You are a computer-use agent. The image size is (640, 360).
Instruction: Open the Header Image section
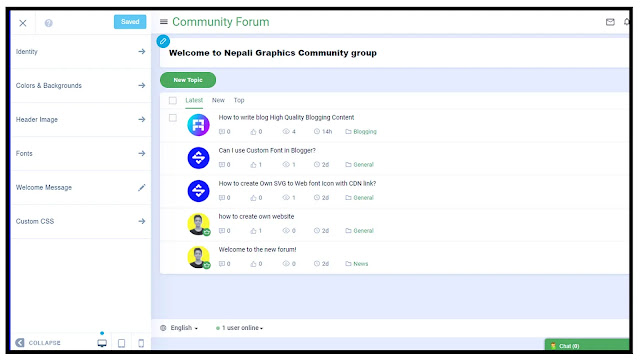click(81, 119)
